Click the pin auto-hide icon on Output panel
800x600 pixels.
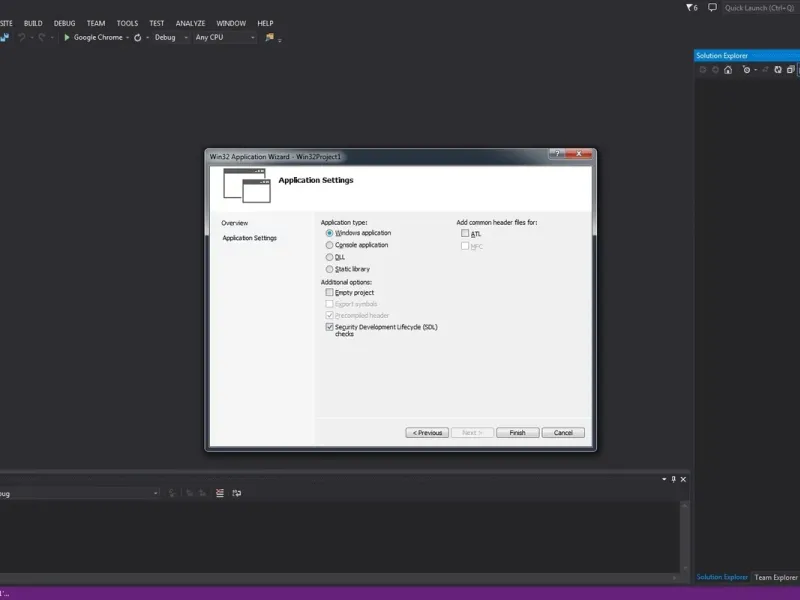(673, 479)
